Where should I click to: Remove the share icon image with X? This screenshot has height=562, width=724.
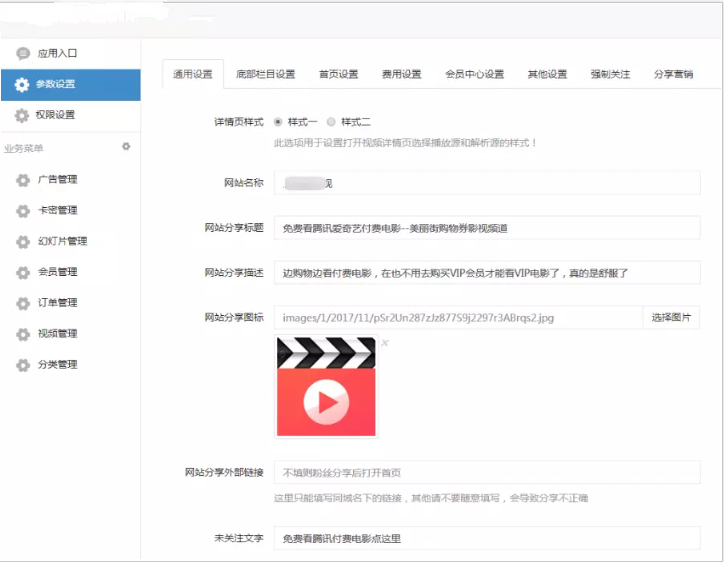[385, 343]
